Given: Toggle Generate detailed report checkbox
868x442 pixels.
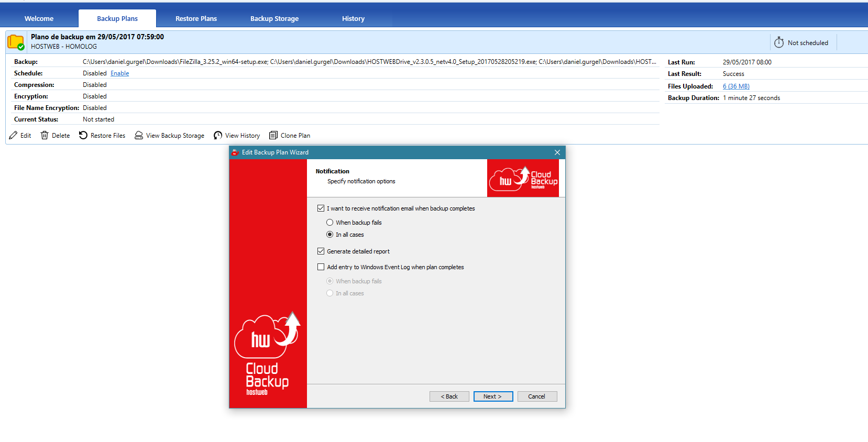Looking at the screenshot, I should 321,251.
